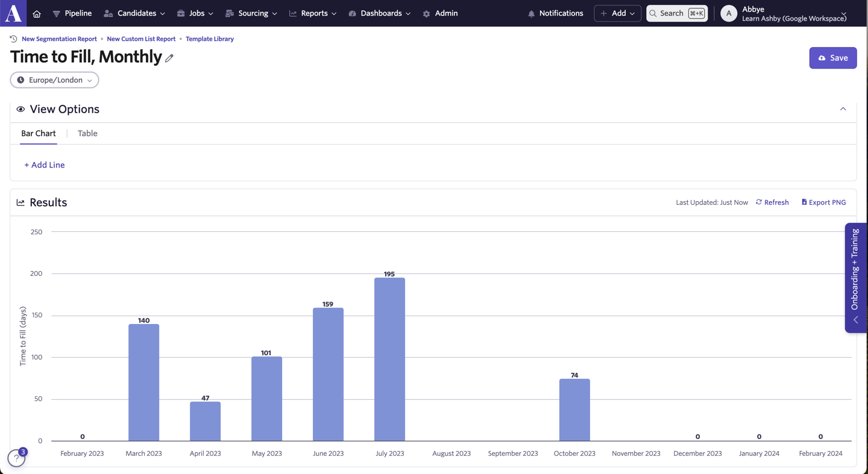This screenshot has height=474, width=868.
Task: Click + Add Line
Action: pyautogui.click(x=45, y=165)
